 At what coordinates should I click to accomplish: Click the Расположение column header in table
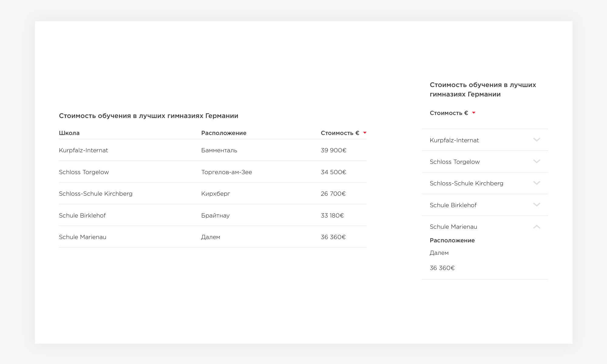click(224, 133)
